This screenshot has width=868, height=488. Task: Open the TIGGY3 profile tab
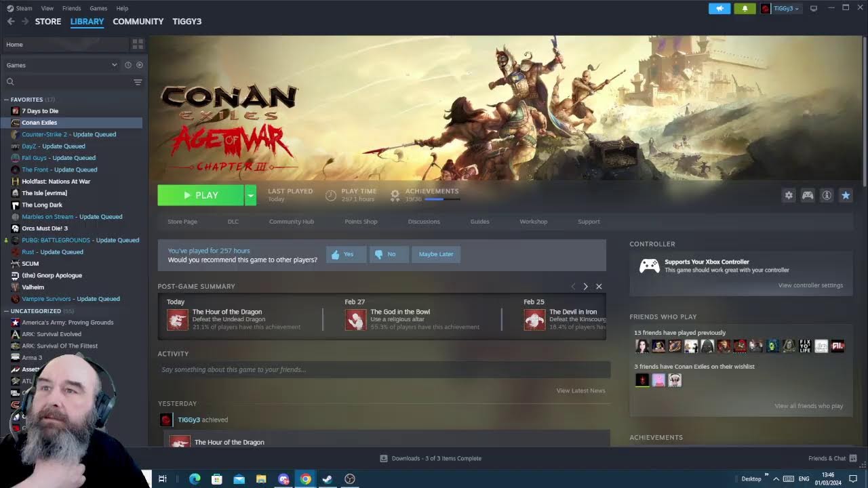tap(187, 21)
